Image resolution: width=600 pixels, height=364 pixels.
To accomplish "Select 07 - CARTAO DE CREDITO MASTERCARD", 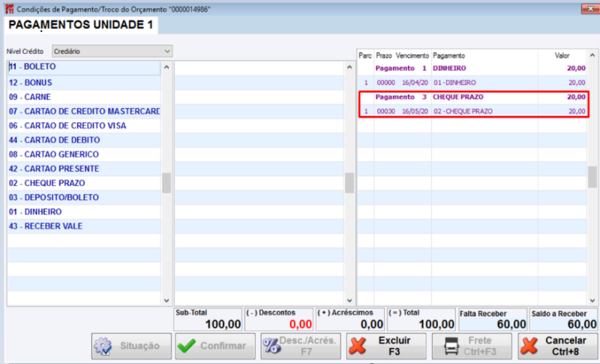I will [x=84, y=112].
